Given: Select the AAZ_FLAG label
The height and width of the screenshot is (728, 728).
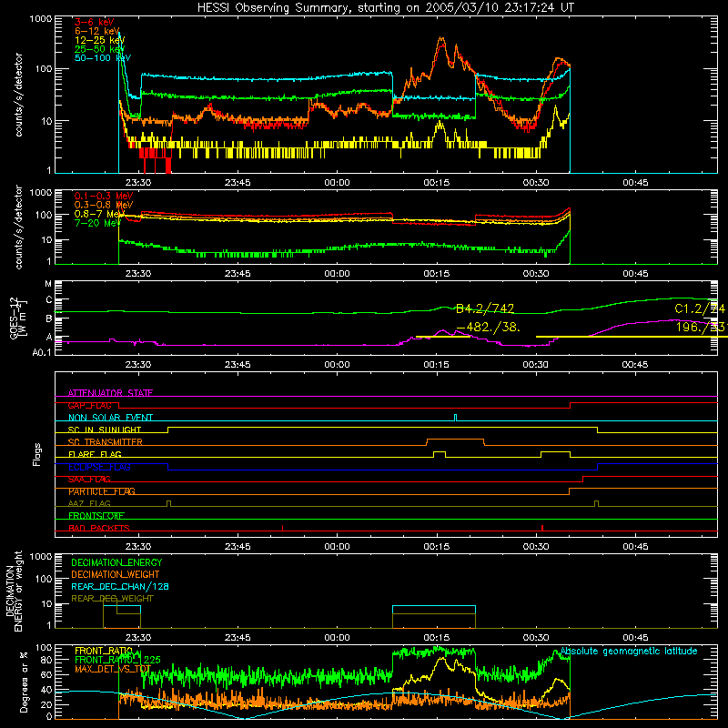Looking at the screenshot, I should pyautogui.click(x=89, y=503).
